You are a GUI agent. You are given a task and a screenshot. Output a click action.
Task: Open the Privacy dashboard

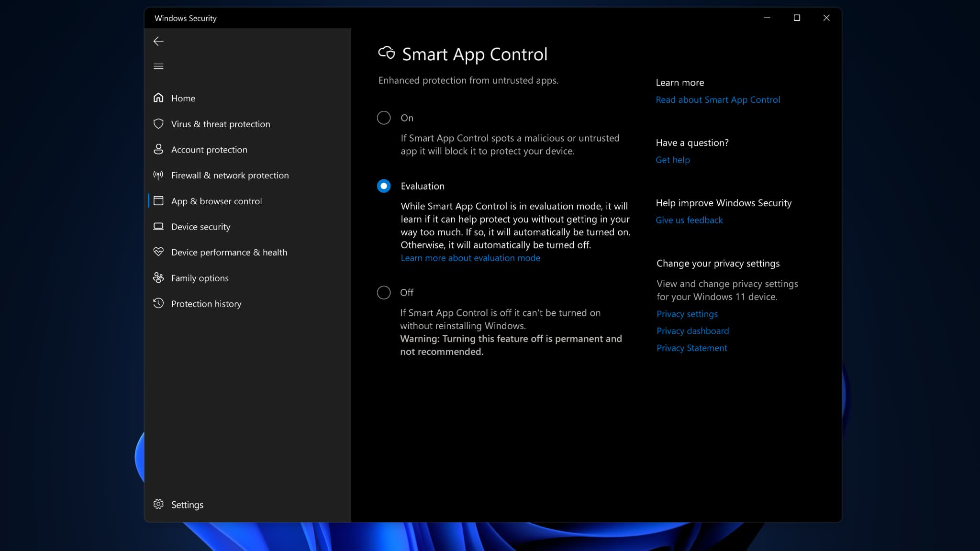tap(692, 331)
